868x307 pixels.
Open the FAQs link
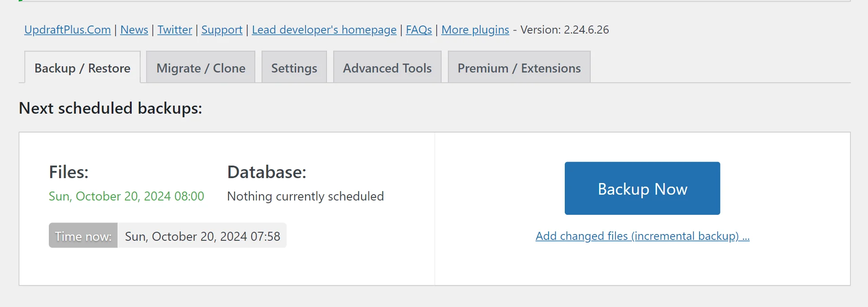coord(419,30)
